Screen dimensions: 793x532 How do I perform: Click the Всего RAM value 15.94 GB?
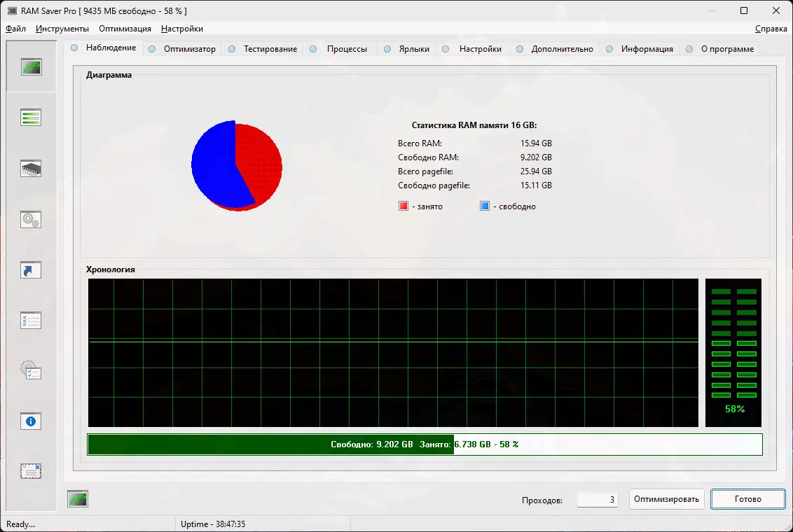click(536, 143)
